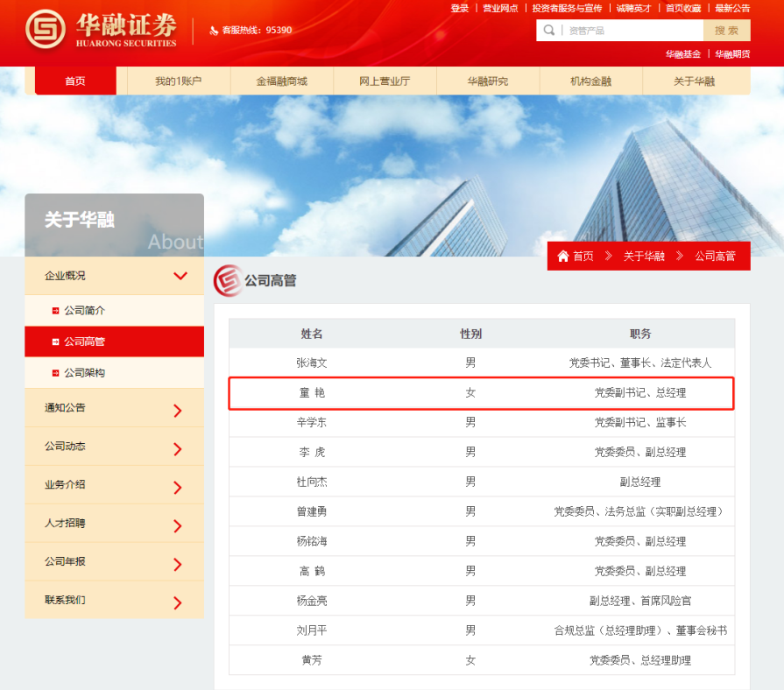Expand the 人才招聘 sidebar section
Viewport: 784px width, 690px height.
click(178, 526)
